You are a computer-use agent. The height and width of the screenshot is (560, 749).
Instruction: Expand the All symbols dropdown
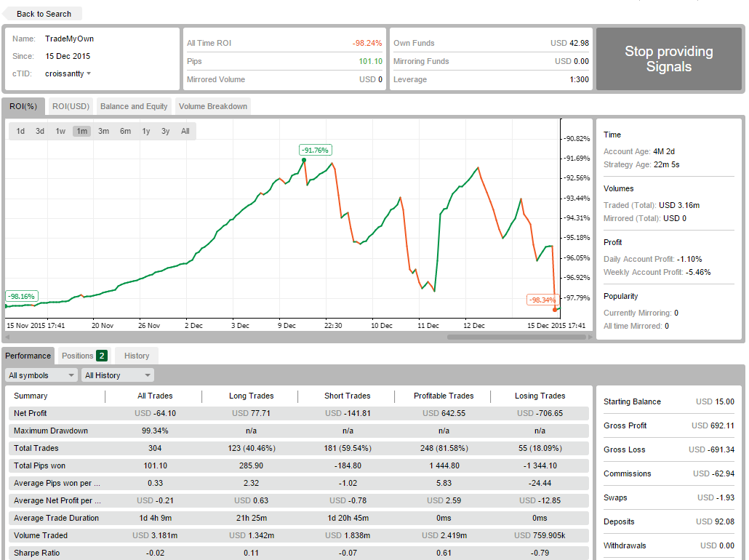pyautogui.click(x=41, y=375)
